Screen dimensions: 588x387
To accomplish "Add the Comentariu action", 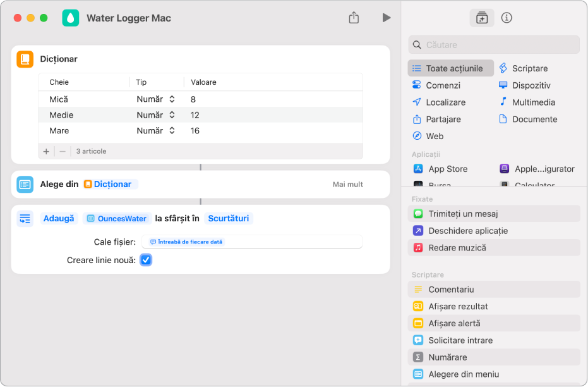I will [494, 290].
